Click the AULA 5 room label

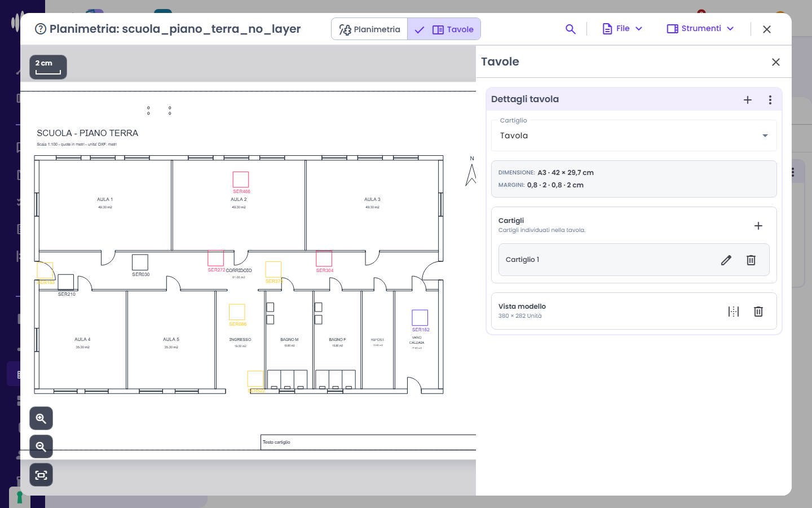[x=171, y=339]
